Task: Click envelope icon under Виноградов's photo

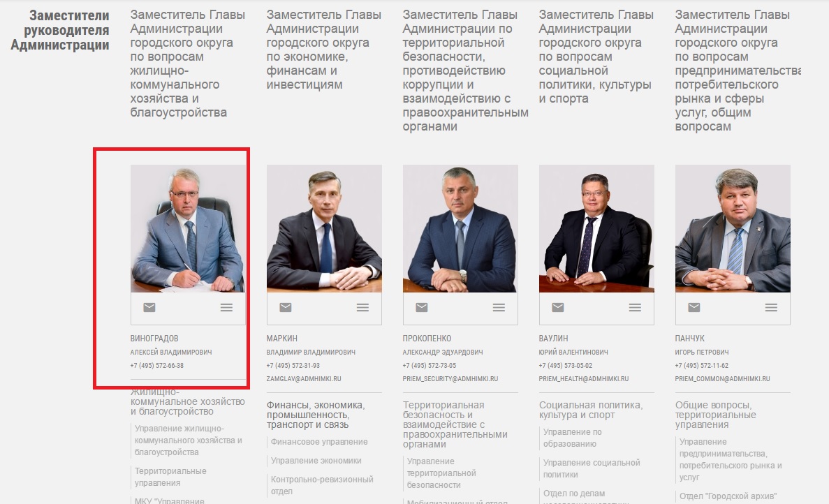Action: point(149,307)
